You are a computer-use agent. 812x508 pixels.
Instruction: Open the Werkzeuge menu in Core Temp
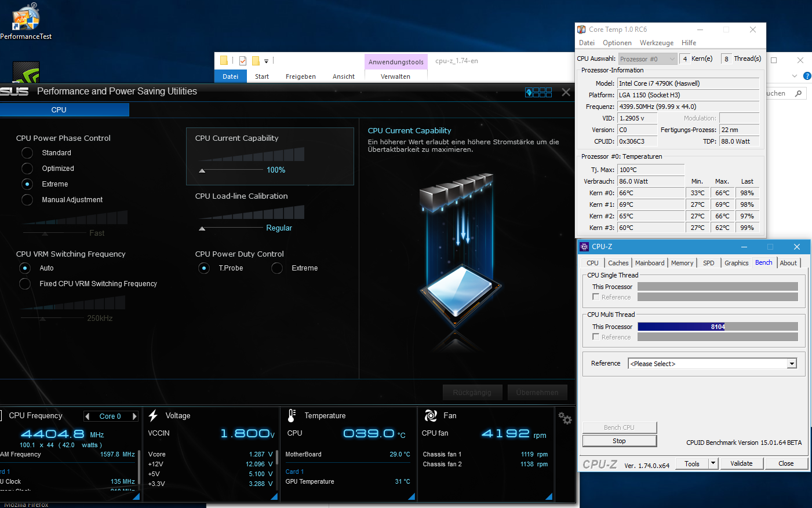(x=657, y=43)
